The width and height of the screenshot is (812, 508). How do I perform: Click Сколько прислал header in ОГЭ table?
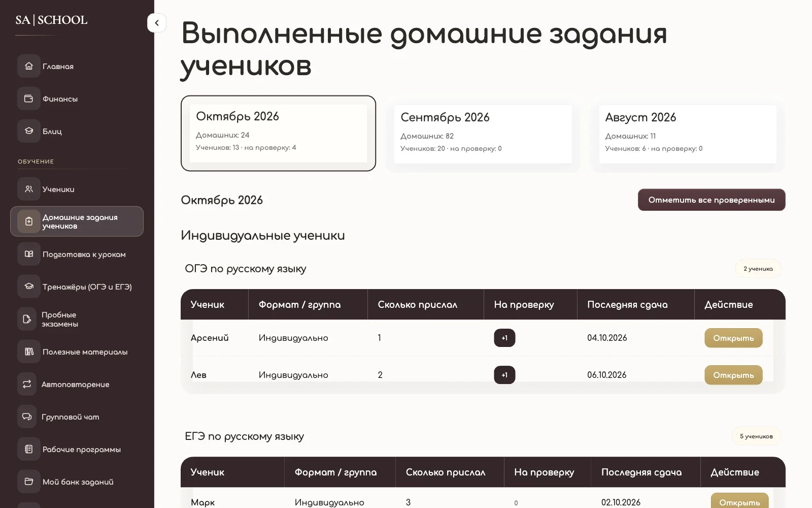(x=418, y=305)
